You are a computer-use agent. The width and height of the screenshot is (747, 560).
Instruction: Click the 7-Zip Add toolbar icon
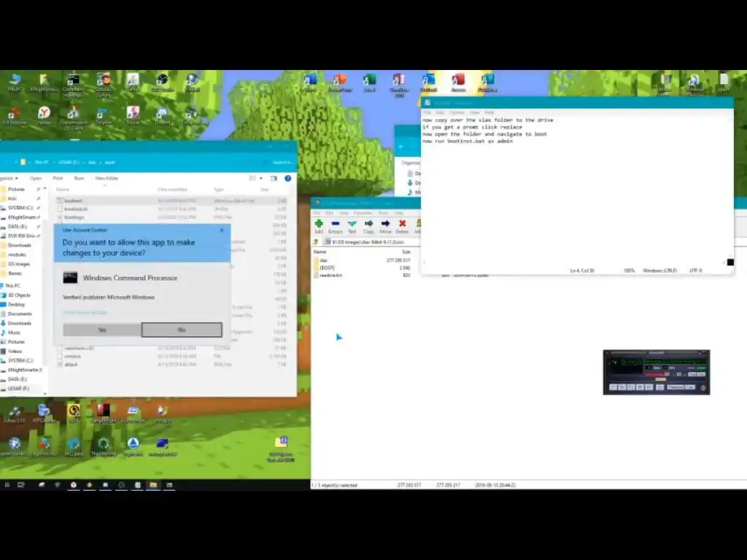[x=319, y=226]
